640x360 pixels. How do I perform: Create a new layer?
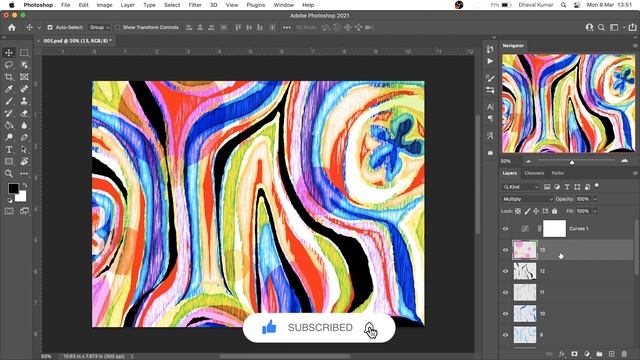pyautogui.click(x=611, y=354)
